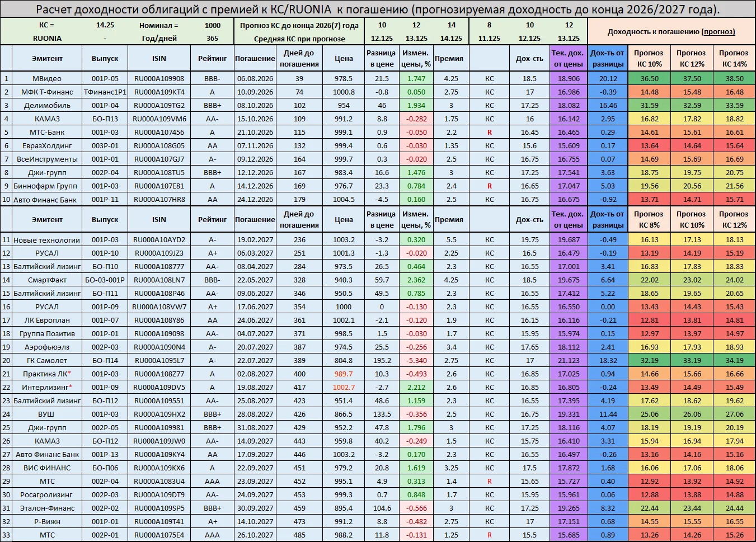Select the key rate value 14.25
Viewport: 756px width, 542px height.
pos(105,25)
